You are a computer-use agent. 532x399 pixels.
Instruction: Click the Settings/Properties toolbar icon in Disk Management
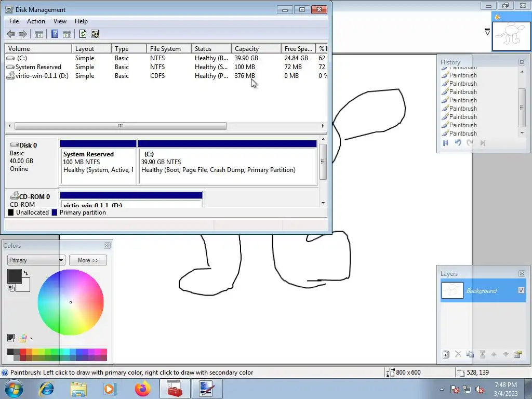pyautogui.click(x=96, y=34)
